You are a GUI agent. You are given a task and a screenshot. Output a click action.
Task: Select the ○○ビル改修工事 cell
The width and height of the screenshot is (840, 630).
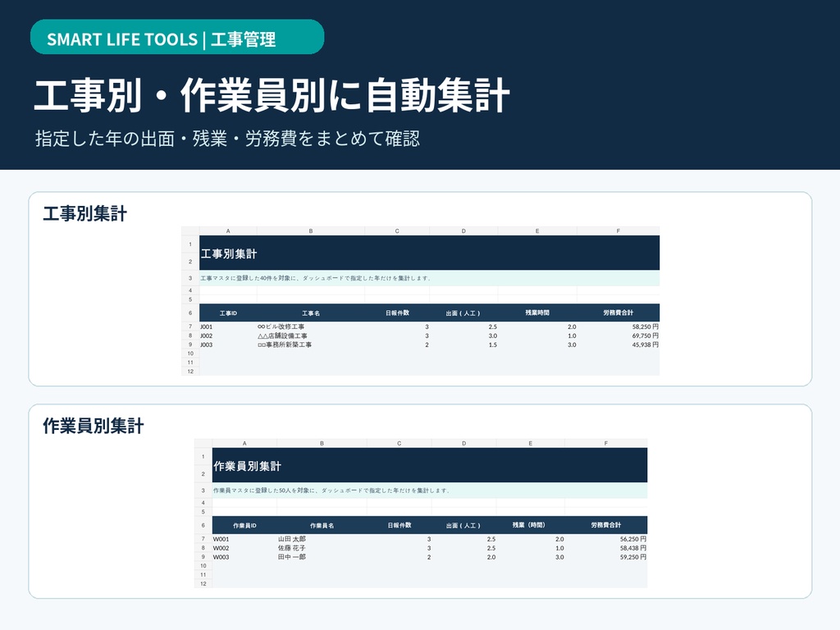click(x=311, y=326)
